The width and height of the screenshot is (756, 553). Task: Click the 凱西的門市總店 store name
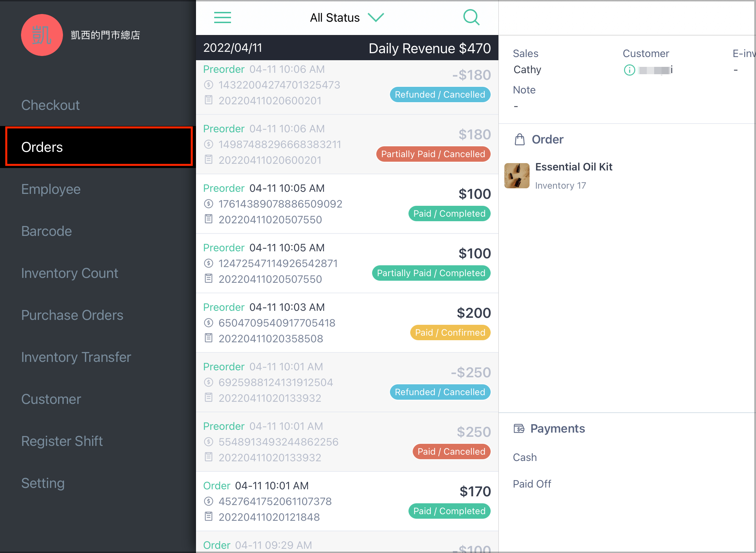[105, 35]
